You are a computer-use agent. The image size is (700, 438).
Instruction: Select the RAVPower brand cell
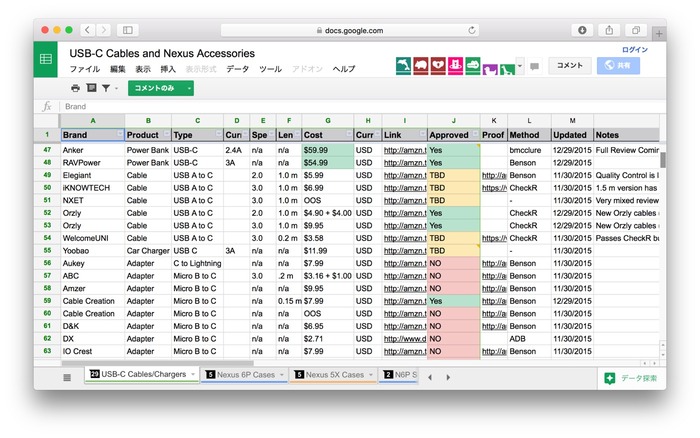pyautogui.click(x=92, y=163)
